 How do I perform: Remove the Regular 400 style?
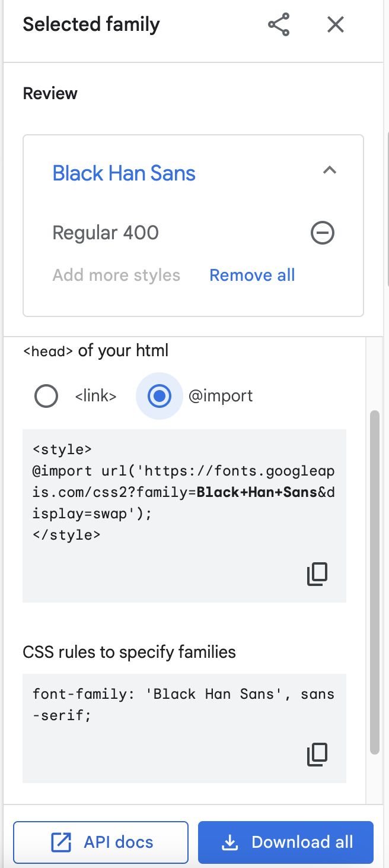click(323, 233)
